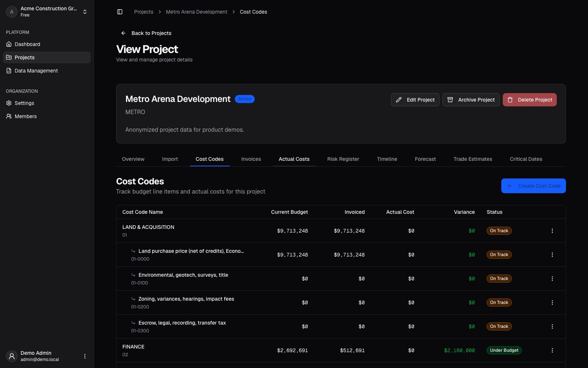This screenshot has height=368, width=588.
Task: Open the Timeline tab
Action: (387, 159)
